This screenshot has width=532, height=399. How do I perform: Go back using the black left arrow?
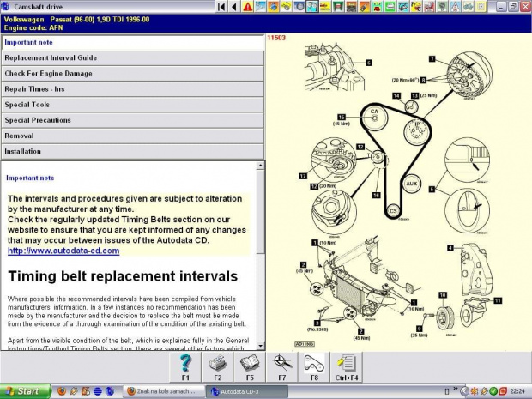click(x=233, y=7)
